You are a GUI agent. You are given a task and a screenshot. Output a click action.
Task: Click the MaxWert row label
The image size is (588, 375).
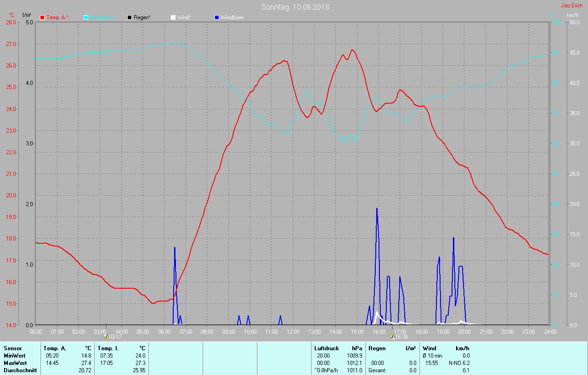pyautogui.click(x=15, y=363)
